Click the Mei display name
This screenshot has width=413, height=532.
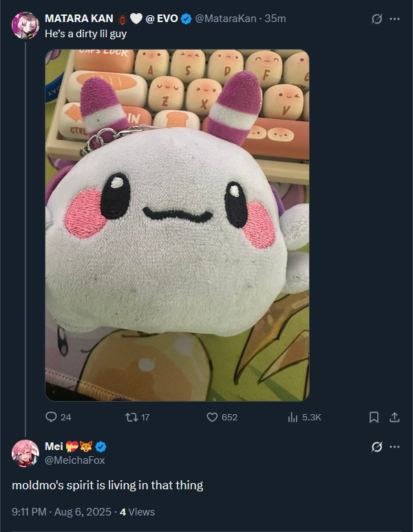(x=54, y=446)
